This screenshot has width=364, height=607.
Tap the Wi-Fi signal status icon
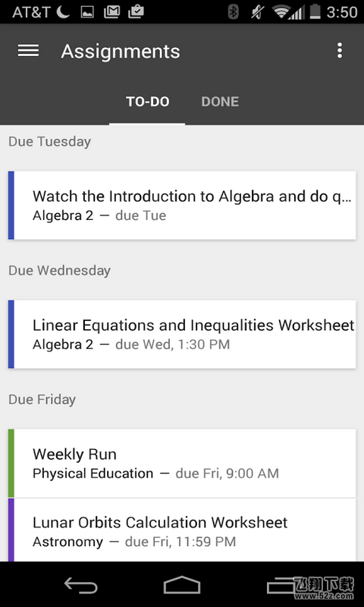pyautogui.click(x=281, y=12)
